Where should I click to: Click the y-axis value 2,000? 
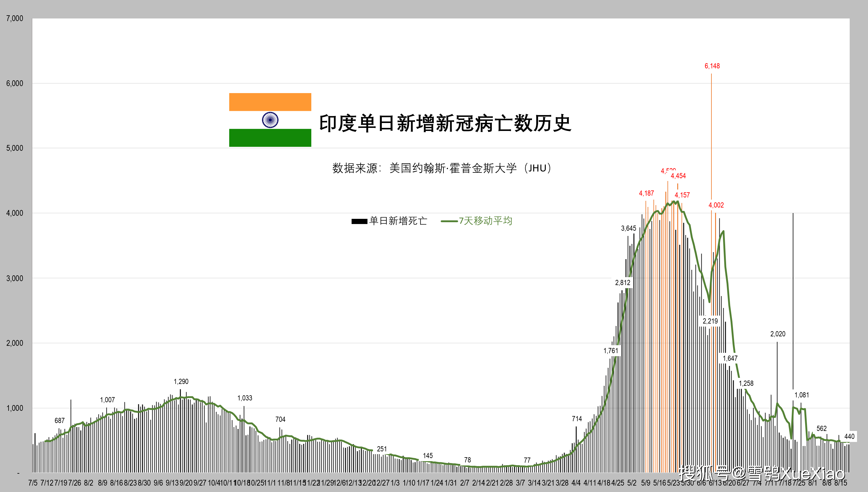pos(15,343)
